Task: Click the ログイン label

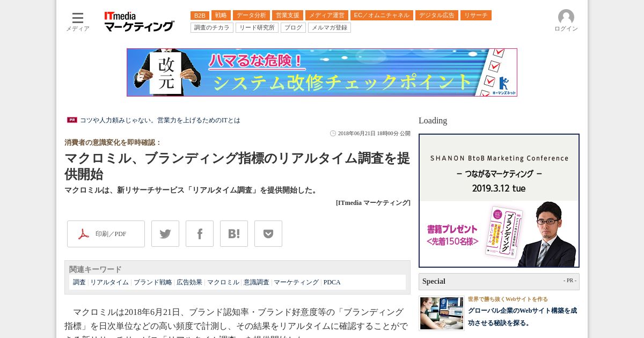Action: tap(566, 29)
